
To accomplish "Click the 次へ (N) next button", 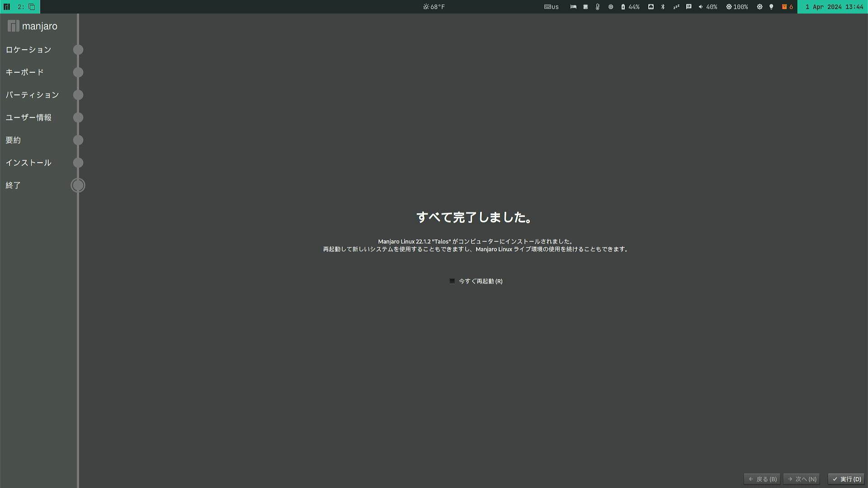I will [x=802, y=479].
